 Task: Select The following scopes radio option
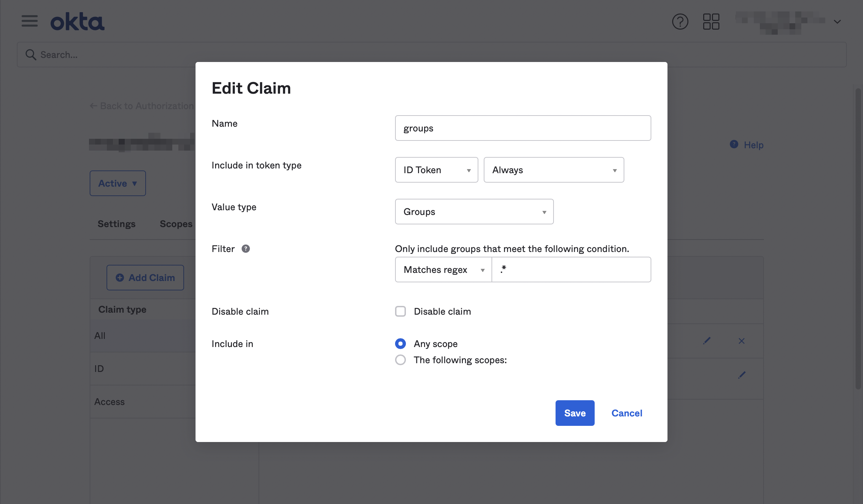[x=400, y=360]
